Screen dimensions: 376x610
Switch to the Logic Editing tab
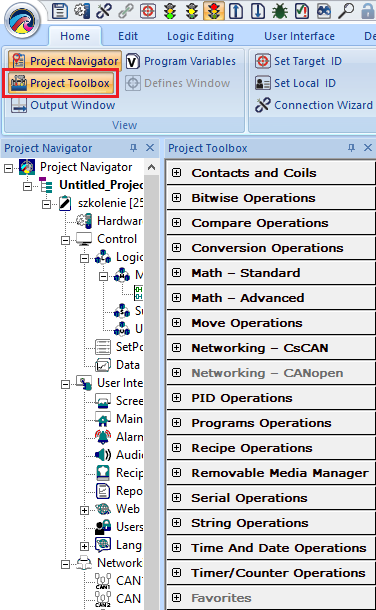(x=200, y=36)
